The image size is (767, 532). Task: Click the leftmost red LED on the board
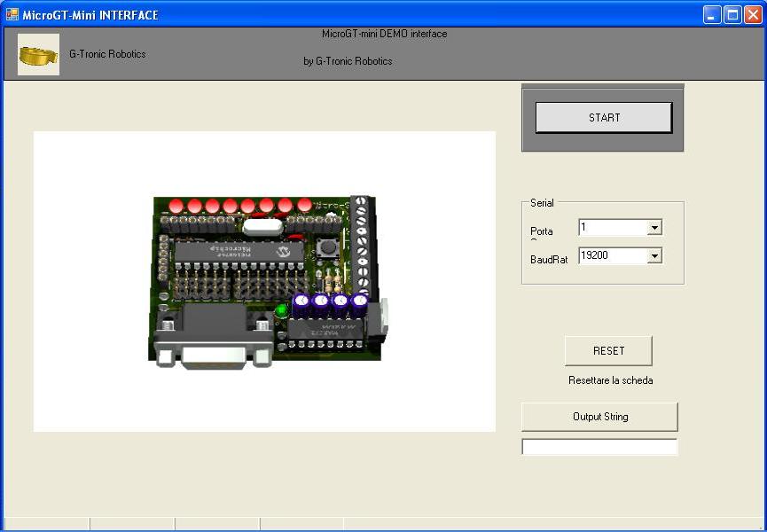176,206
